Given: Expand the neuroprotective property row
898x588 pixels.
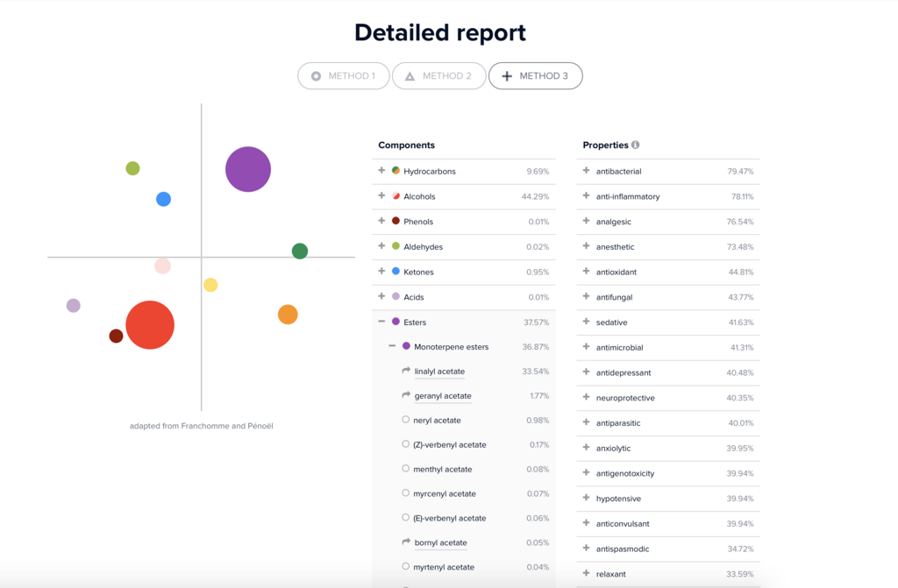Looking at the screenshot, I should 586,397.
